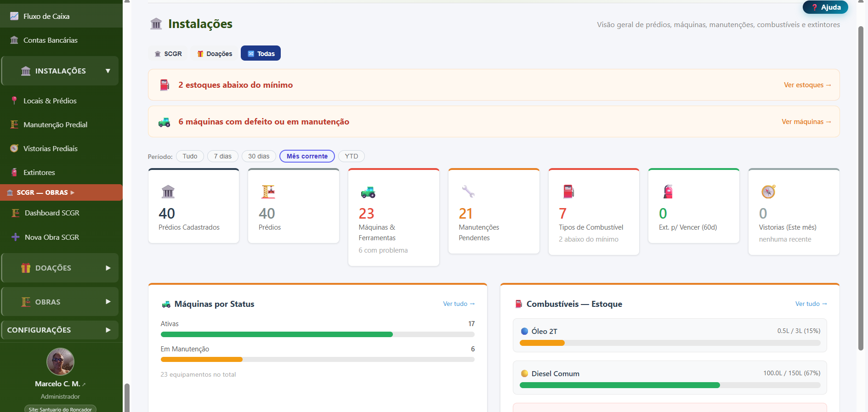
Task: Expand the CONFIGURAÇÕES sidebar section
Action: [60, 330]
